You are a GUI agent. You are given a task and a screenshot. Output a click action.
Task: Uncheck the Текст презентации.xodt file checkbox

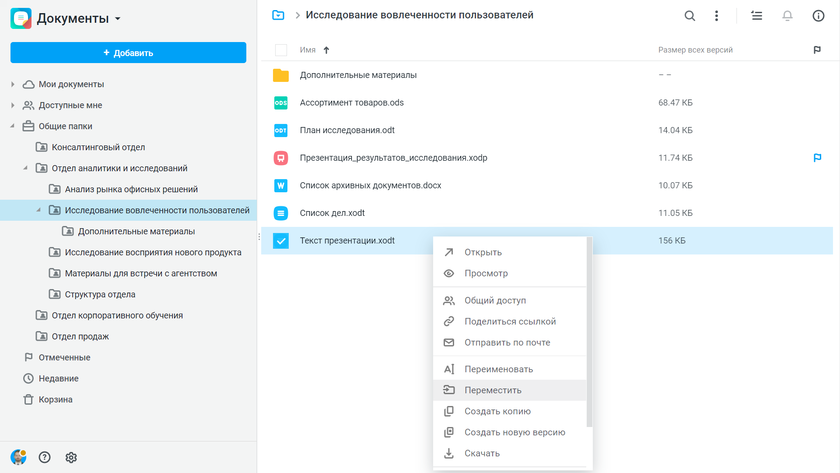click(281, 240)
